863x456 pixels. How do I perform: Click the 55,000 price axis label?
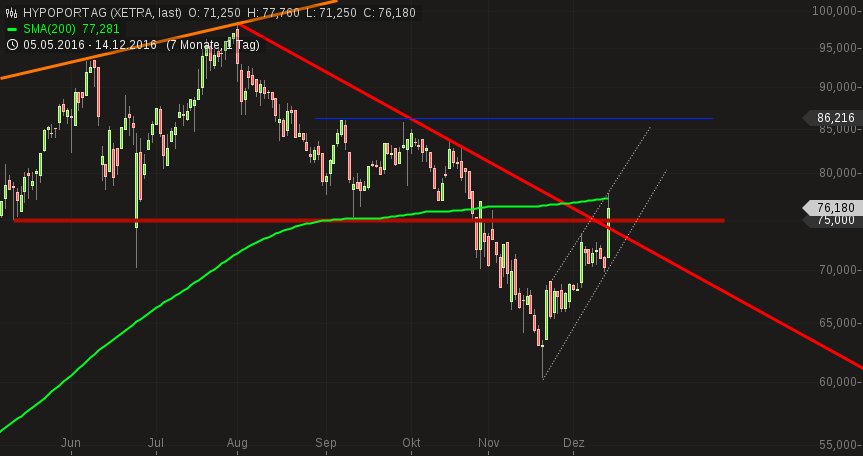[x=839, y=444]
